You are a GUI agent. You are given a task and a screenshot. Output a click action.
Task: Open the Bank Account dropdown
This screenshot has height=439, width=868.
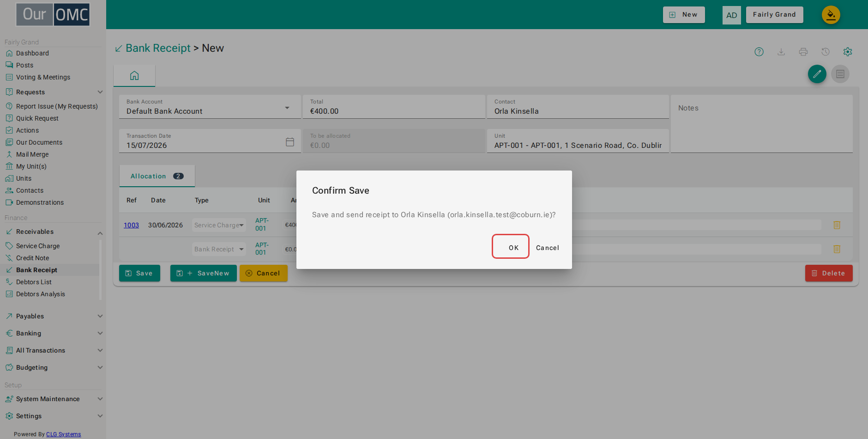[210, 107]
